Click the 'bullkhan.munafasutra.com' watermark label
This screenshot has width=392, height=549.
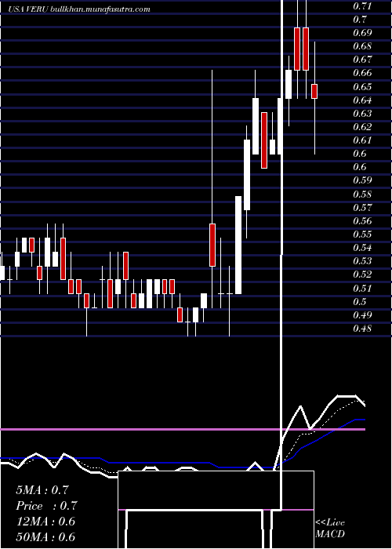pos(100,9)
